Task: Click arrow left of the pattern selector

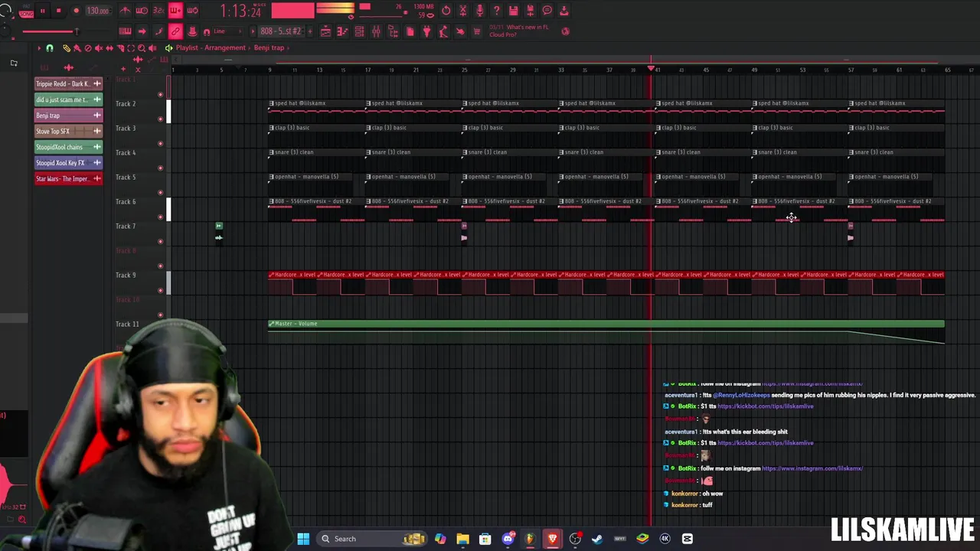Action: point(254,31)
